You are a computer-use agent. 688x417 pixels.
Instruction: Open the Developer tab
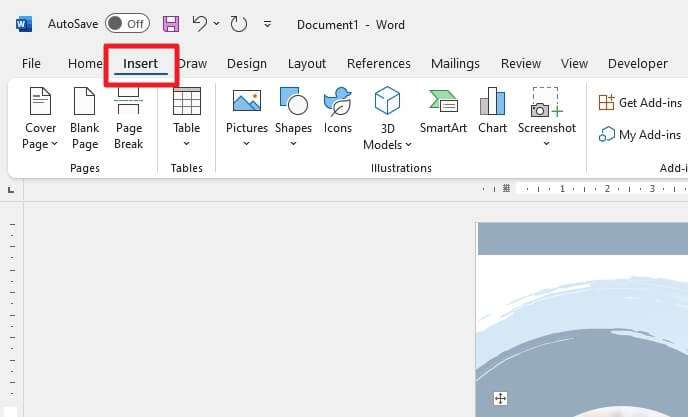(638, 64)
